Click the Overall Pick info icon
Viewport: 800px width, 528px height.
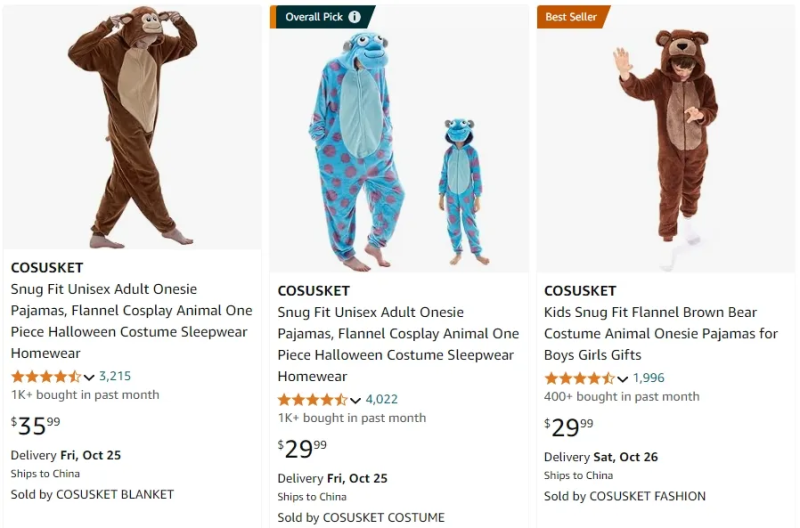pos(356,17)
